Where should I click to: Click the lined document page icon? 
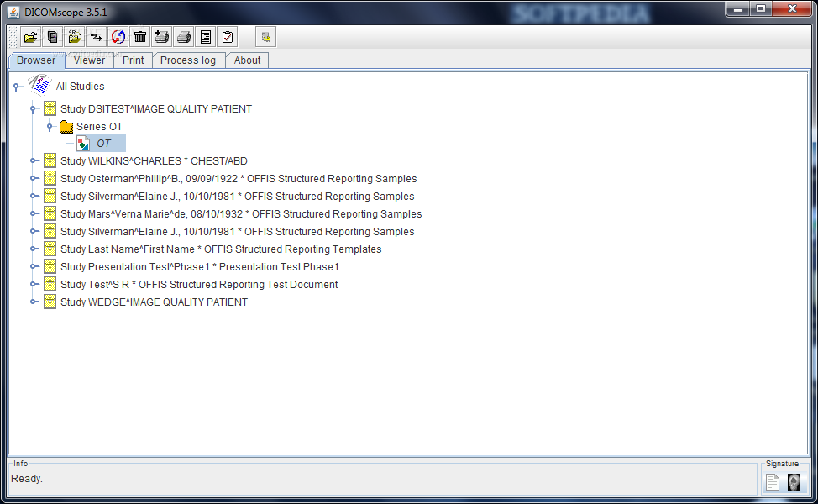coord(206,37)
